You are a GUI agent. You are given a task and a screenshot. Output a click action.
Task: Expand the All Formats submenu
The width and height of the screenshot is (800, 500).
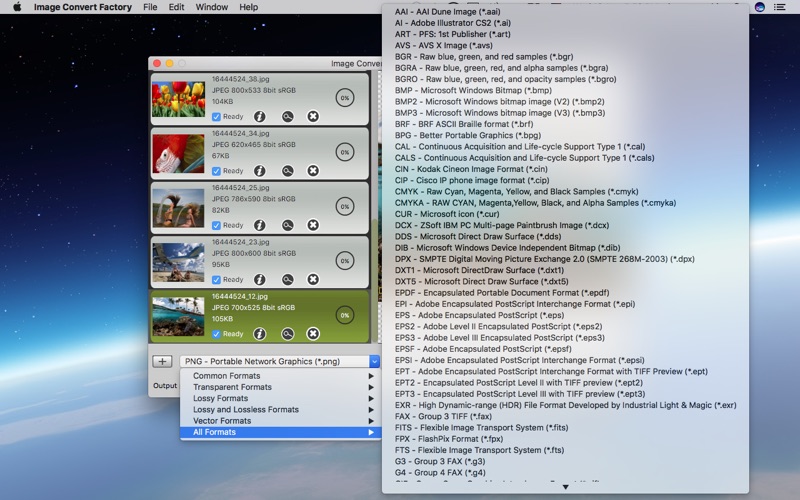[x=281, y=432]
